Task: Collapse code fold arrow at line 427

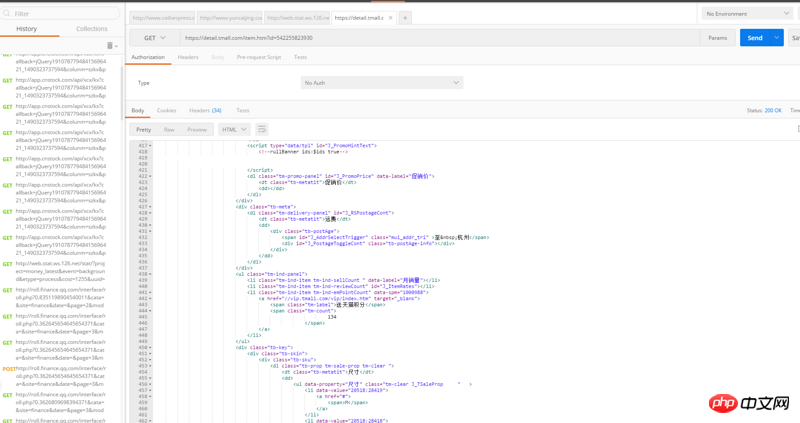Action: (151, 207)
